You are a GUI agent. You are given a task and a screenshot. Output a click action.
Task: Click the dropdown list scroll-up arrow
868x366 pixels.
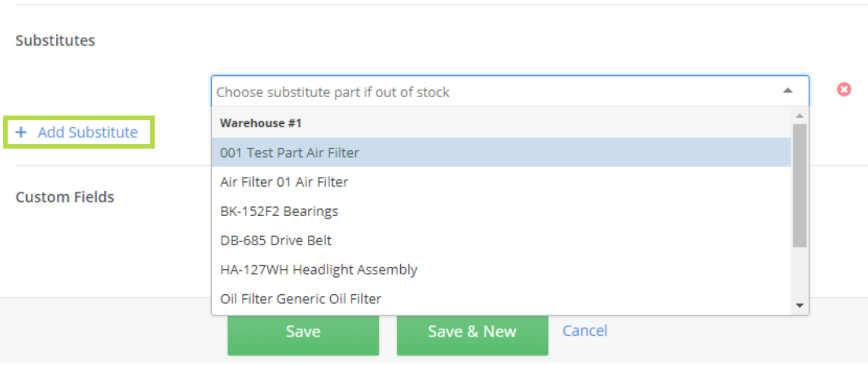pyautogui.click(x=799, y=115)
